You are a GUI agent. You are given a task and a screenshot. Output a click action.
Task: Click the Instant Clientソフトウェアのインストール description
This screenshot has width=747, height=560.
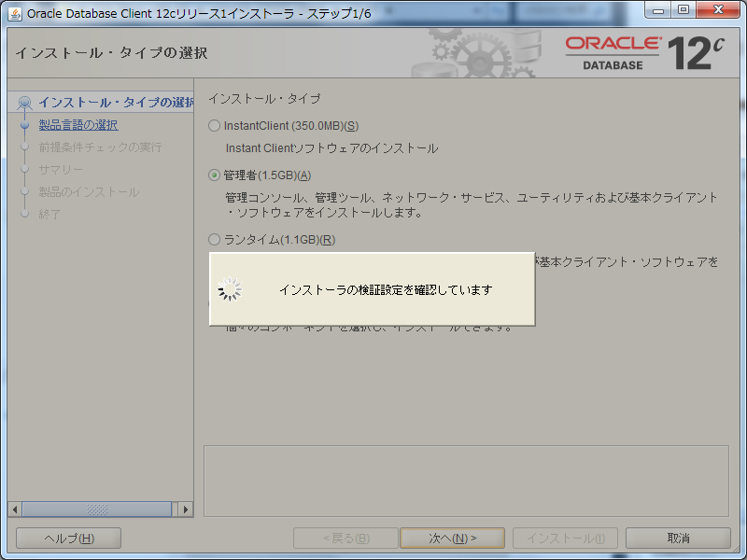pyautogui.click(x=331, y=148)
